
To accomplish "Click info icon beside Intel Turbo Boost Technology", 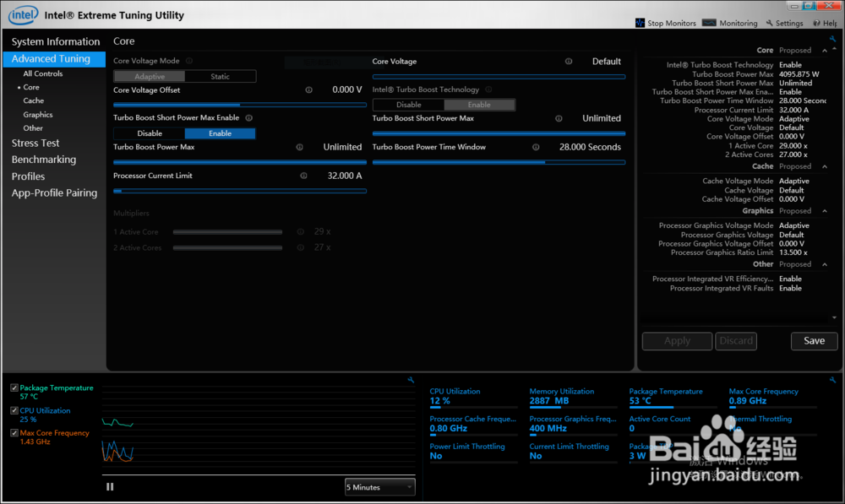I will [488, 89].
